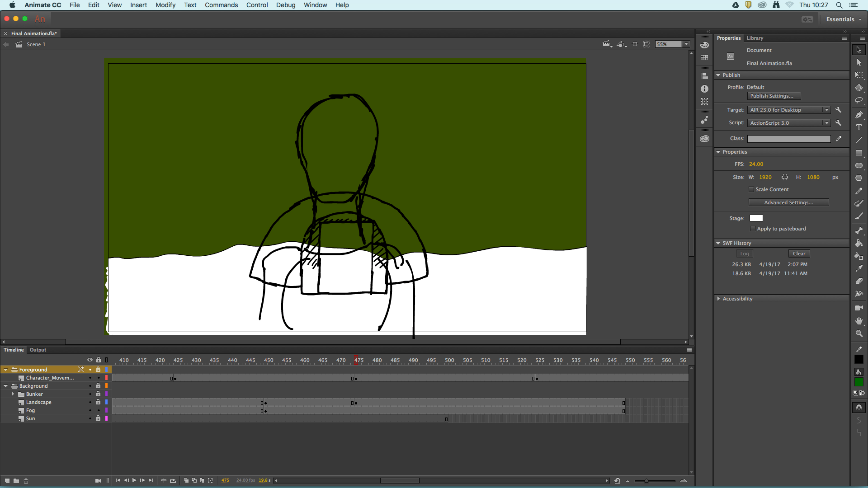
Task: Select the Text tool
Action: click(x=859, y=127)
